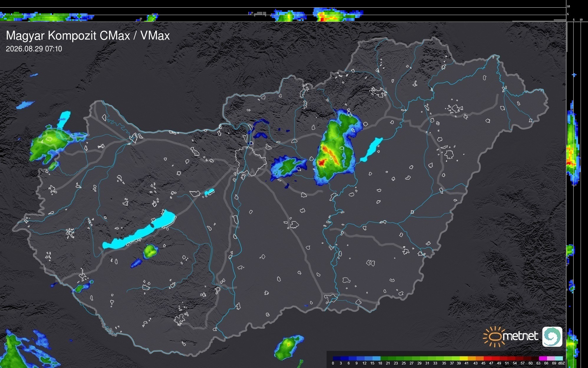Viewport: 588px width, 368px height.
Task: Click the '12' label on the legend scale
Action: tap(365, 363)
